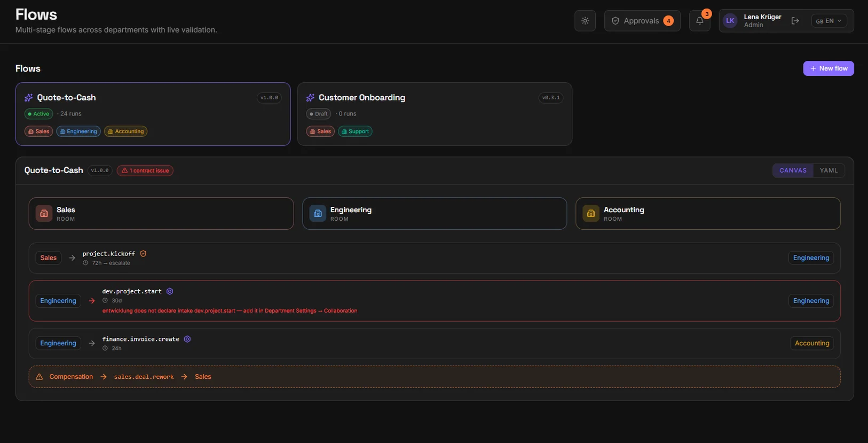The width and height of the screenshot is (868, 443).
Task: Click the Accounting tag on Quote-to-Cash card
Action: coord(126,131)
